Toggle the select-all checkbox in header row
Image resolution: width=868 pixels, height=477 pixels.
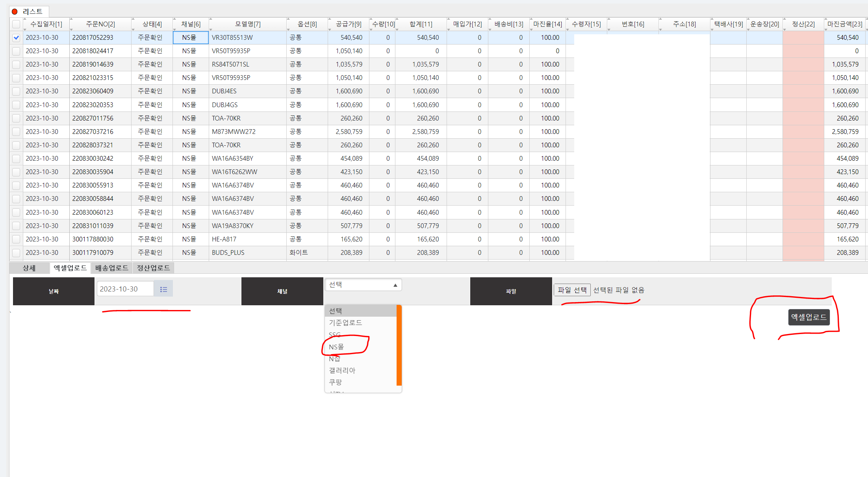click(x=16, y=24)
